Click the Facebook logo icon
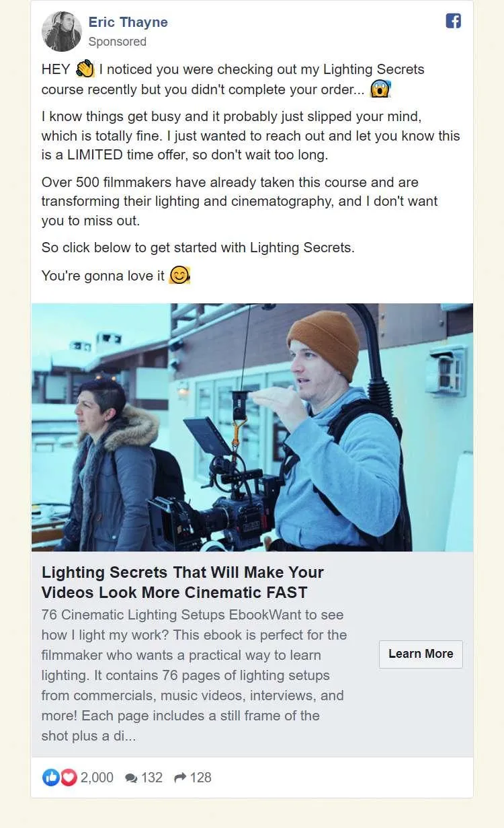This screenshot has height=828, width=504. (x=454, y=21)
